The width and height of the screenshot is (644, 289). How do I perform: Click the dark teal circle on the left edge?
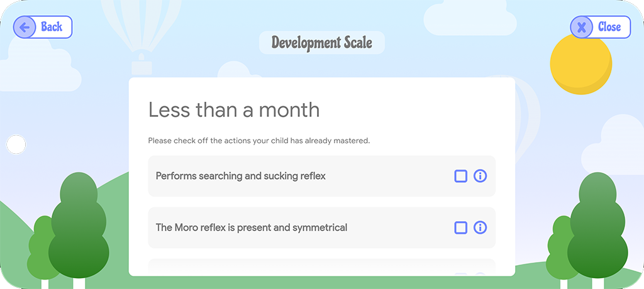(x=16, y=144)
